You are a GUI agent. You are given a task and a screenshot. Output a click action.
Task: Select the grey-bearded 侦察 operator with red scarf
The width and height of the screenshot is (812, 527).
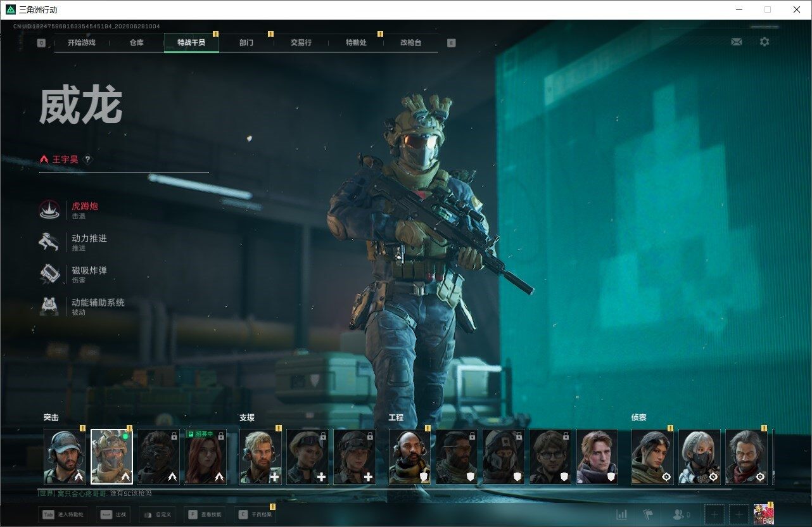(746, 457)
